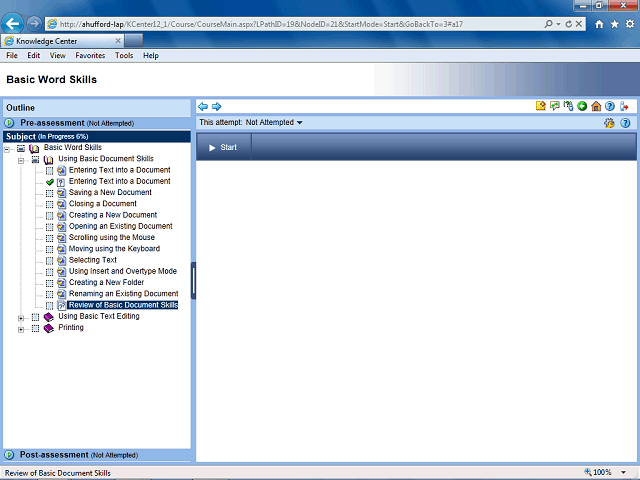
Task: Expand the Using Basic Text Editing node
Action: click(21, 318)
